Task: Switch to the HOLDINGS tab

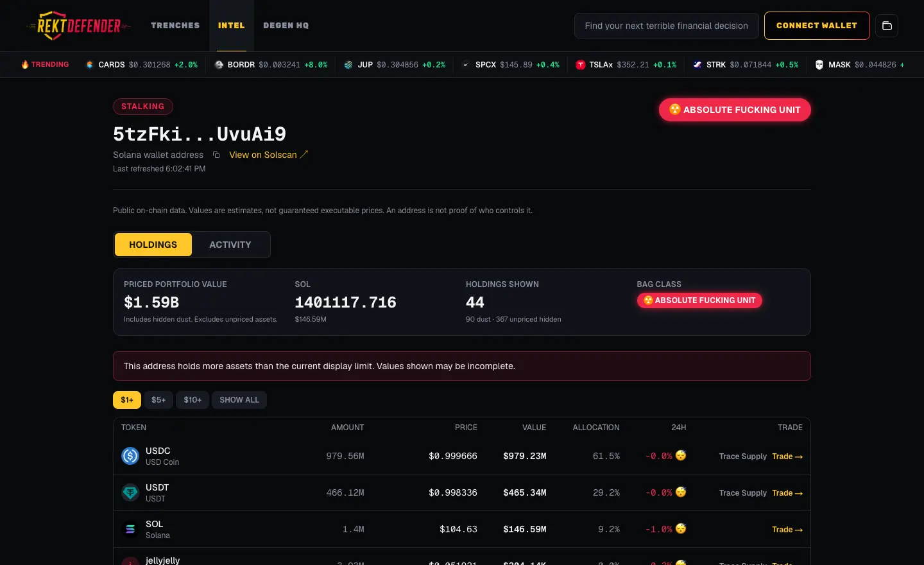Action: [x=153, y=245]
